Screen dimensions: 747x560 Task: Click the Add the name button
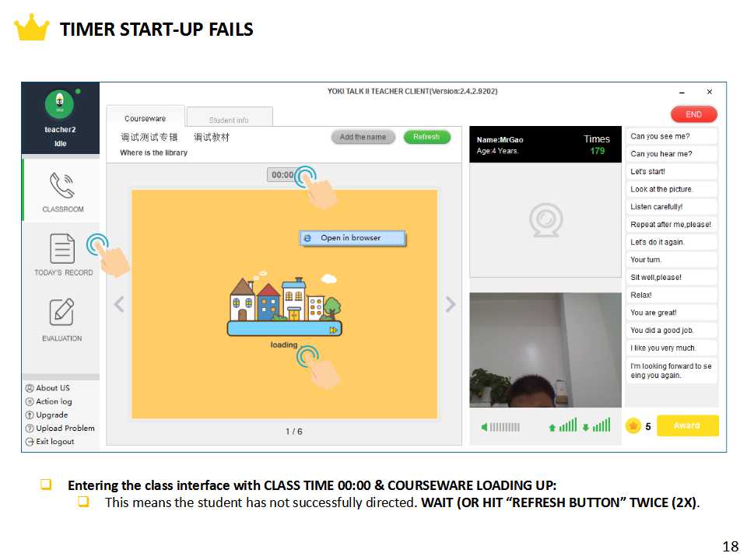(x=363, y=137)
